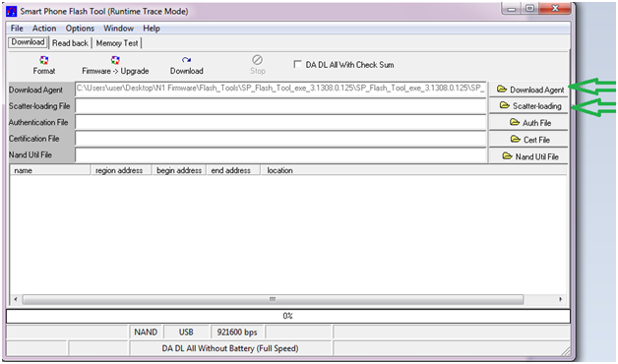Open the Options menu

(x=80, y=29)
